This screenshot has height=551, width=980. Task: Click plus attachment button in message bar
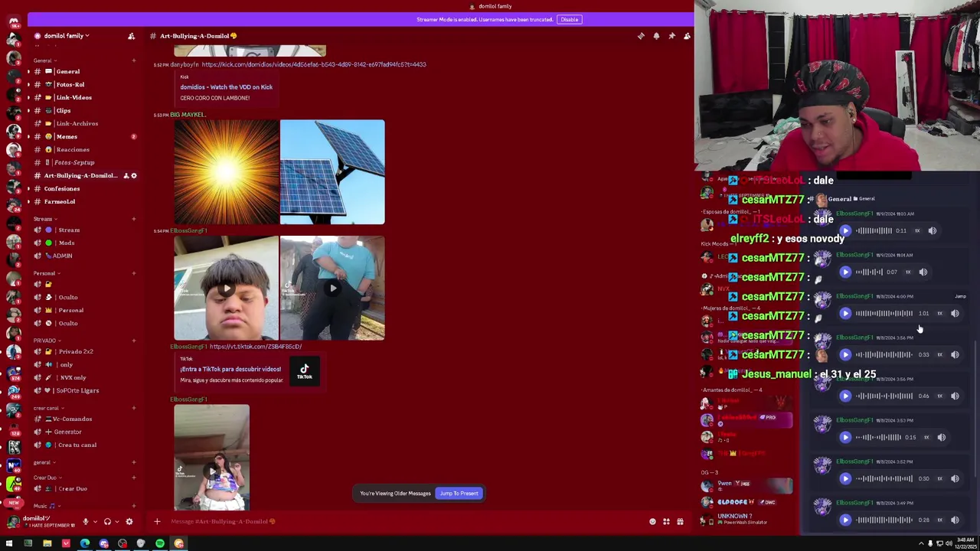click(157, 522)
